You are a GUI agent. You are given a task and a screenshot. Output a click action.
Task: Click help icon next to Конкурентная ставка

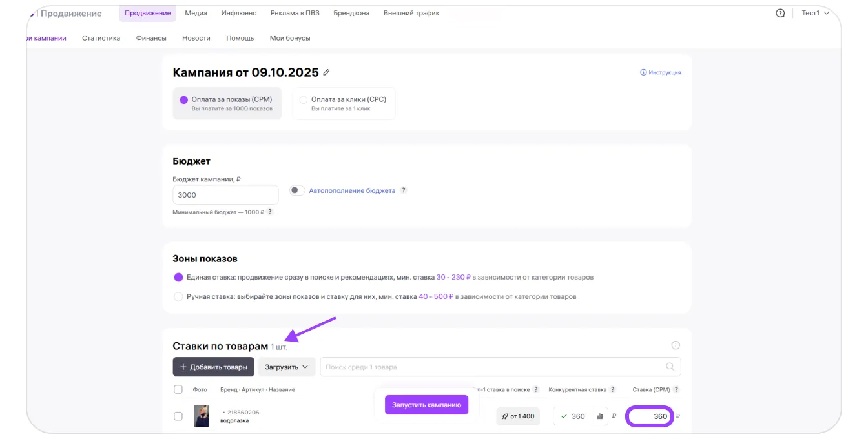click(x=613, y=389)
